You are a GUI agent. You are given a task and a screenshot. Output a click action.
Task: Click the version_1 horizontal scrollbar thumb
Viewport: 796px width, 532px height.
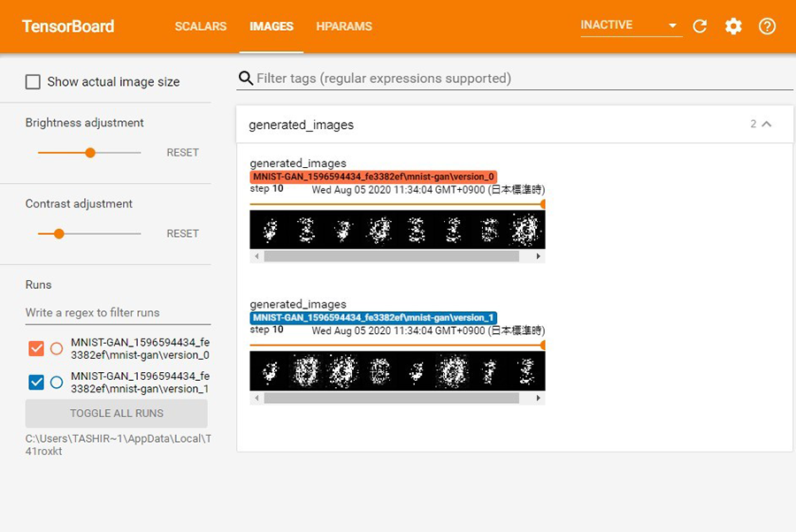tap(392, 398)
